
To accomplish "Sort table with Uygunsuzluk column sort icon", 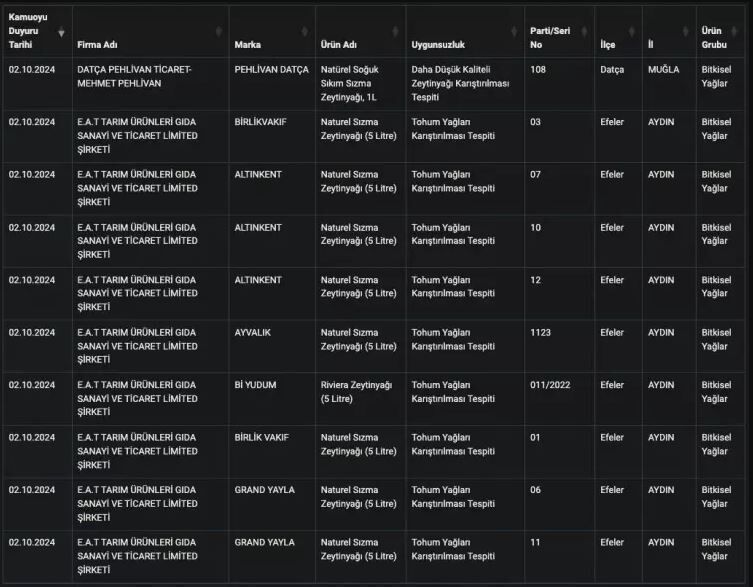I will [x=514, y=32].
